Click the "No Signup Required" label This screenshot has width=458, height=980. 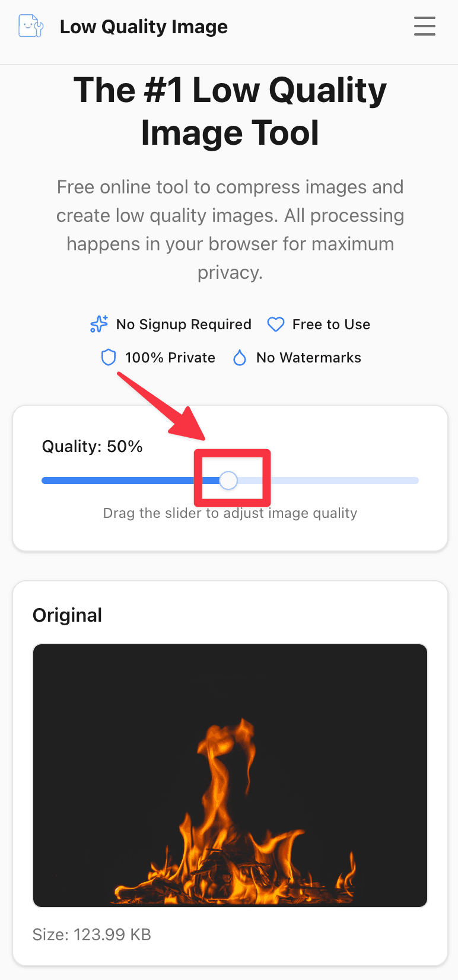tap(184, 324)
